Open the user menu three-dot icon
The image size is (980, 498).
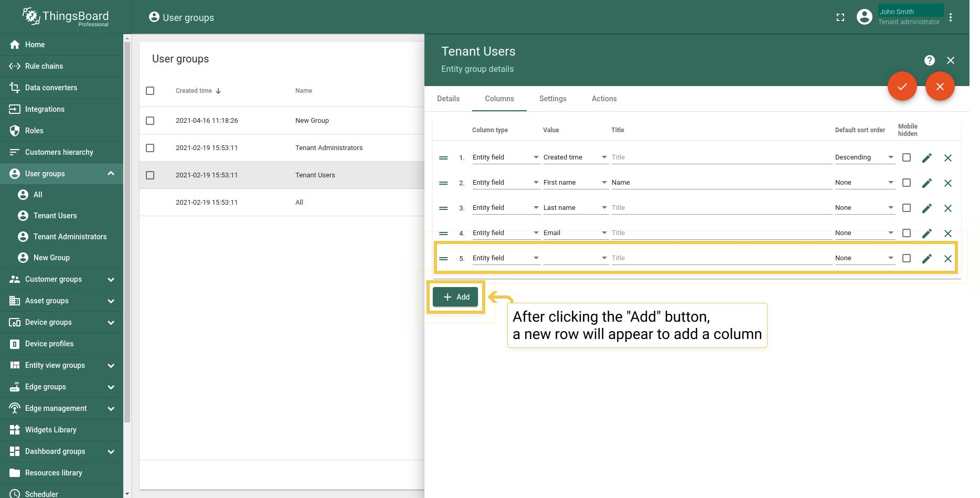(950, 17)
